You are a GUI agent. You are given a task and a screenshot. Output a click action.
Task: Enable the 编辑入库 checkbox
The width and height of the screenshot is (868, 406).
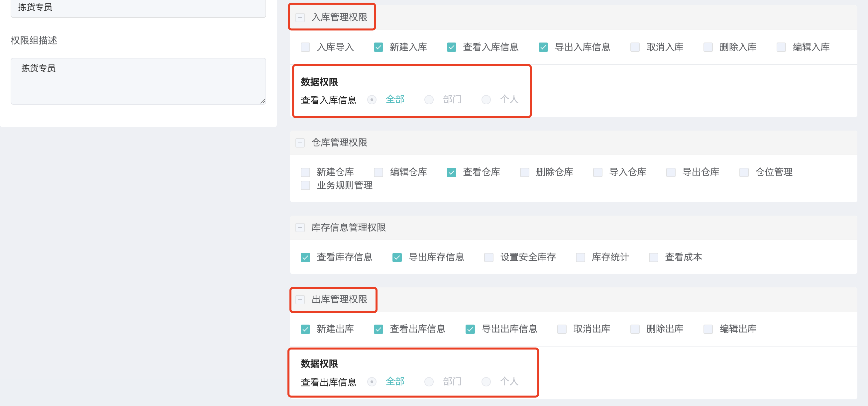point(781,47)
